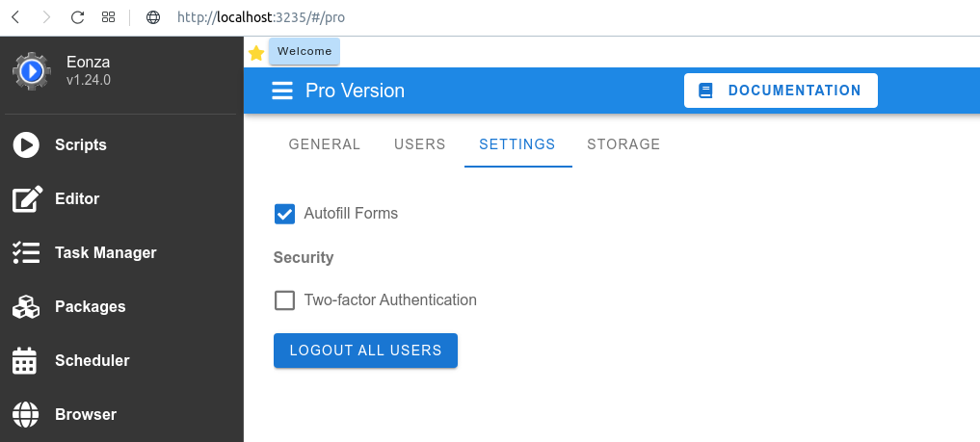Click the Logout All Users button
This screenshot has height=442, width=980.
pyautogui.click(x=365, y=351)
